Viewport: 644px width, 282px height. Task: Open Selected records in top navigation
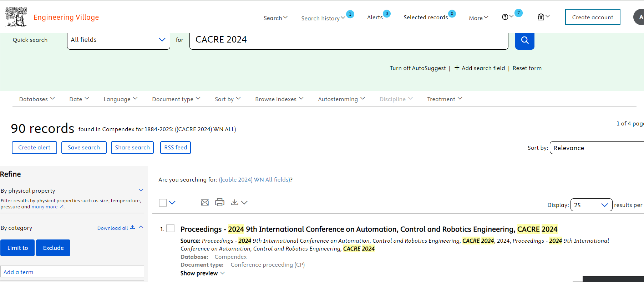pos(426,17)
